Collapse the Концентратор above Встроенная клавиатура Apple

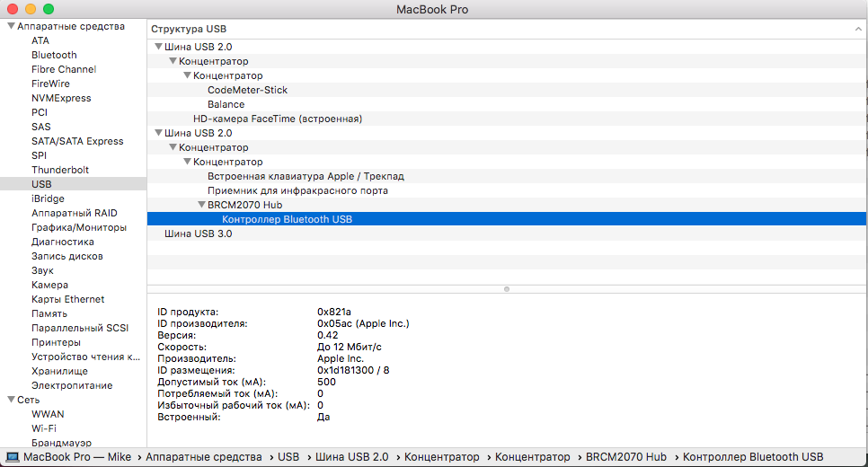(x=187, y=162)
